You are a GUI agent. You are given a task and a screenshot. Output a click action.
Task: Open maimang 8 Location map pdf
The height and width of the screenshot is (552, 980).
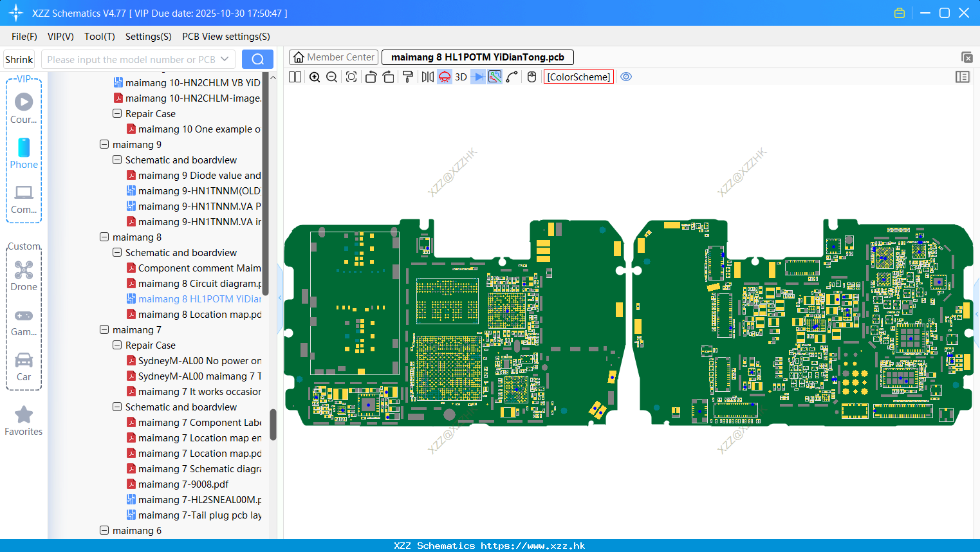pyautogui.click(x=194, y=315)
